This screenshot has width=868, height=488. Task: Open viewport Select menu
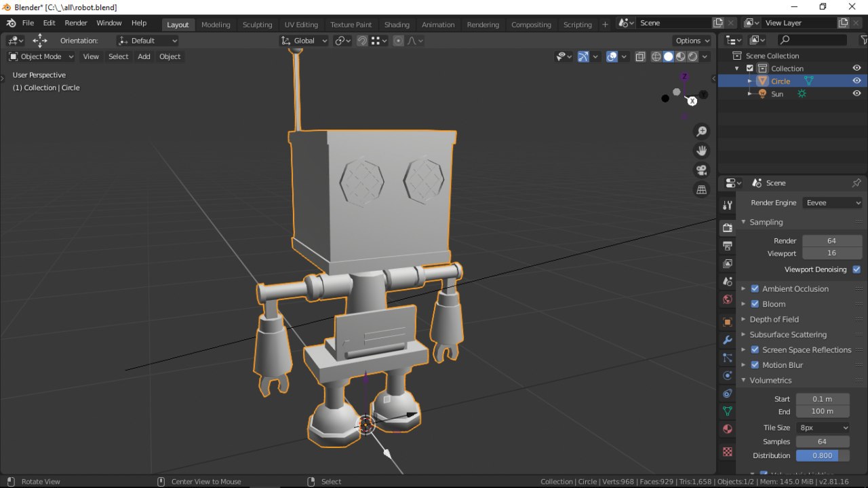coord(118,56)
